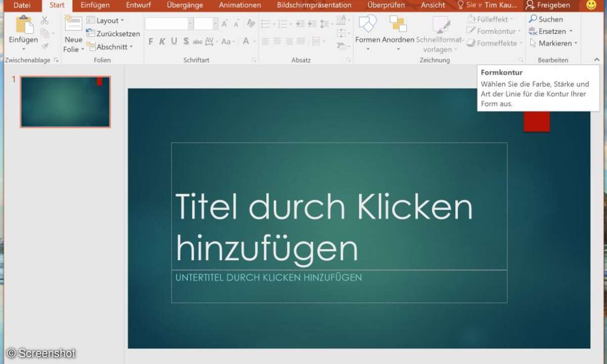Open character spacing AV dropdown
The width and height of the screenshot is (607, 364).
point(211,41)
